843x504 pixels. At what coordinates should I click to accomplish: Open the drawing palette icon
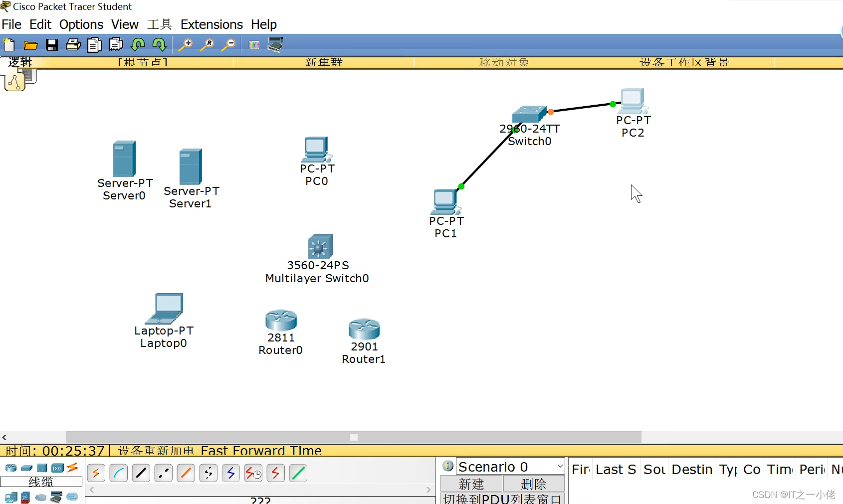click(254, 45)
